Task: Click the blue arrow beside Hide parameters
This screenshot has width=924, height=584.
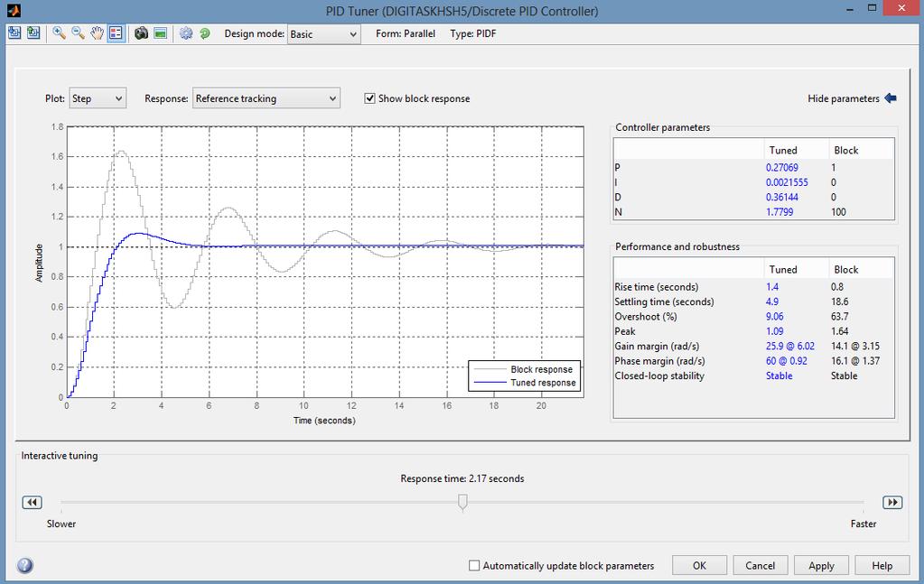Action: coord(891,98)
